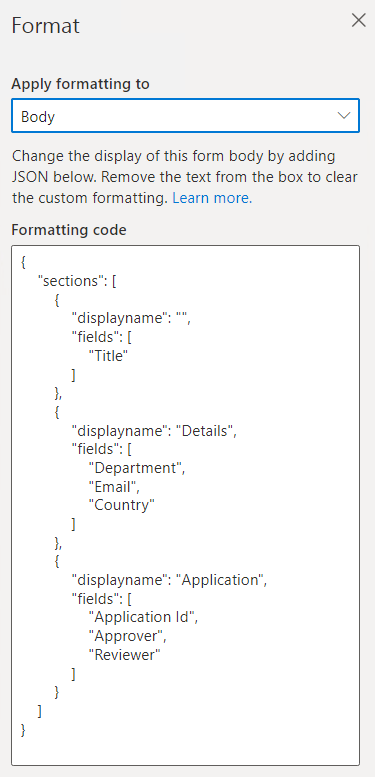The width and height of the screenshot is (375, 777).
Task: Click the "Application" displayname value
Action: (x=221, y=580)
